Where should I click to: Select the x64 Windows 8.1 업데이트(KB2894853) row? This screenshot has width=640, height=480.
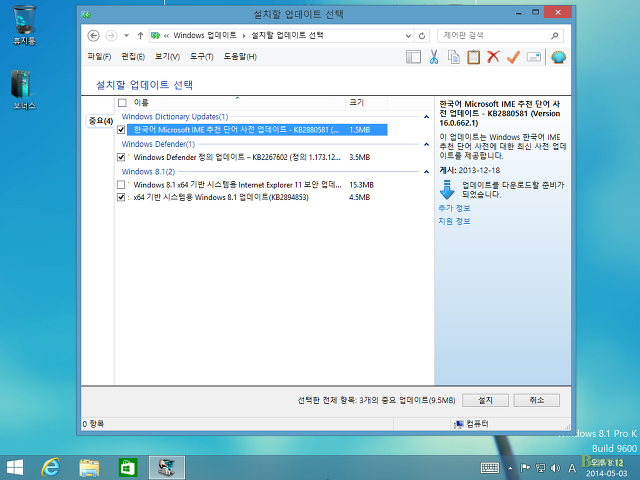point(257,197)
